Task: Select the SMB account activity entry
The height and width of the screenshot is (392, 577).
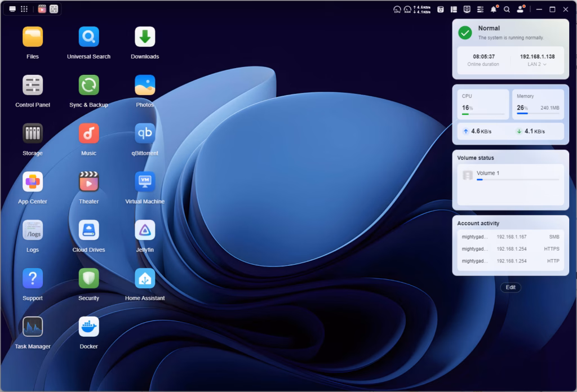Action: tap(511, 237)
